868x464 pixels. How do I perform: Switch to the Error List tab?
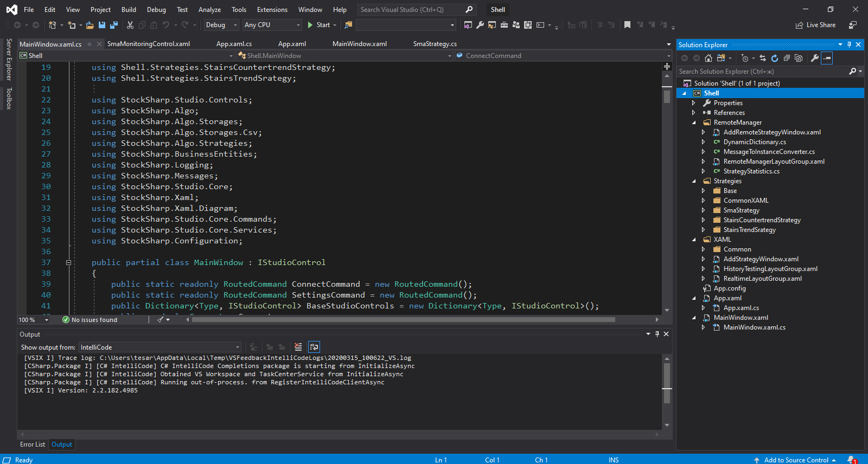point(33,444)
